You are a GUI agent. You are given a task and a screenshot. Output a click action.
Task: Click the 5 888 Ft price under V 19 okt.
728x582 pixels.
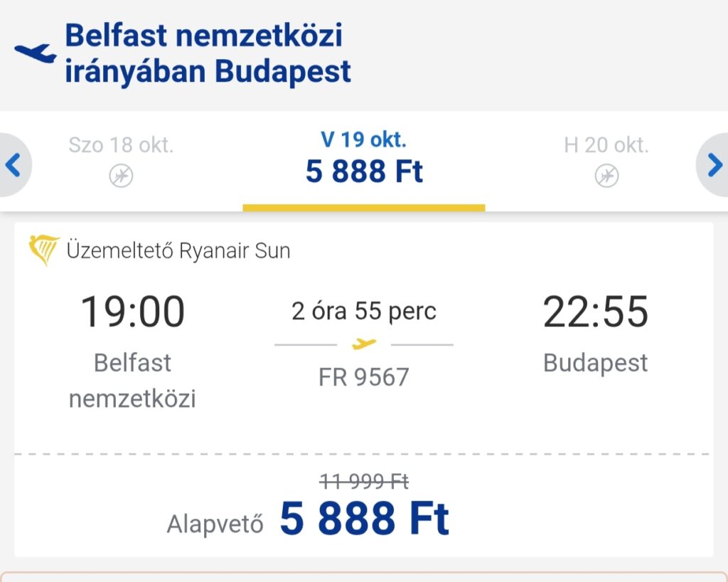(364, 171)
